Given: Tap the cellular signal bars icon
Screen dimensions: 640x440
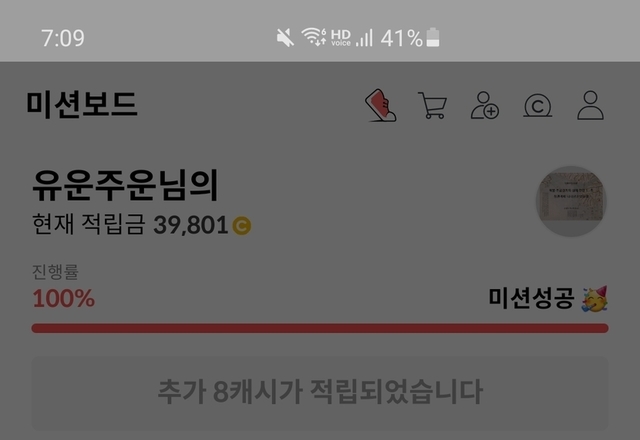Looking at the screenshot, I should click(x=364, y=38).
